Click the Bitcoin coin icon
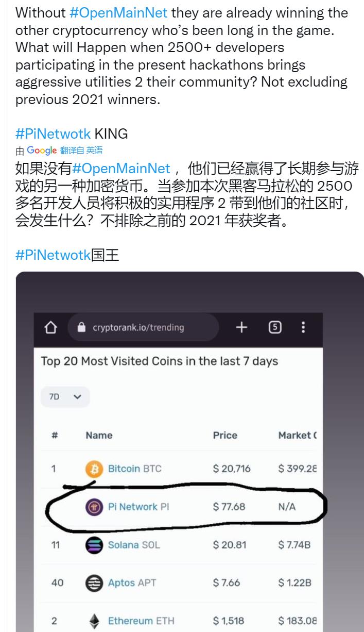Screen dimensions: 364x632 click(x=94, y=469)
